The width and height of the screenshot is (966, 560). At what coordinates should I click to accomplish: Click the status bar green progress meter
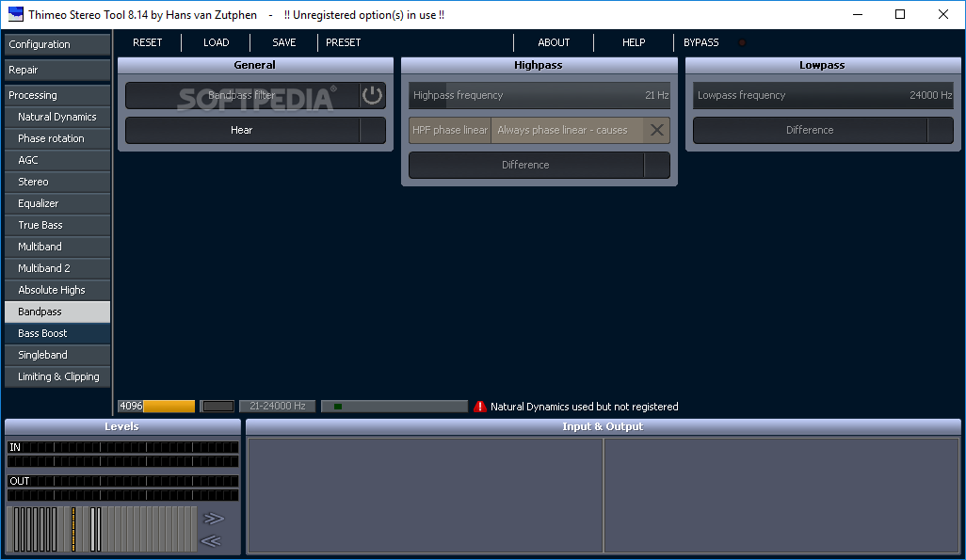pyautogui.click(x=394, y=406)
